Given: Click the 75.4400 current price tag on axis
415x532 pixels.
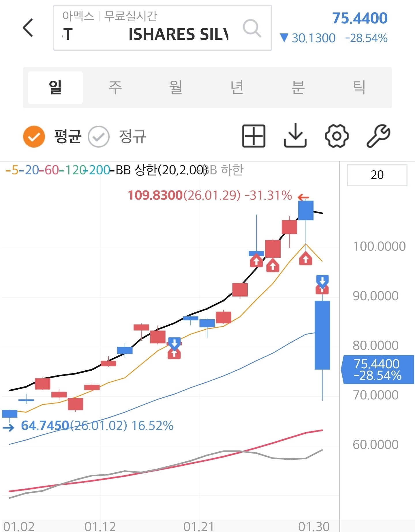Looking at the screenshot, I should pos(377,370).
